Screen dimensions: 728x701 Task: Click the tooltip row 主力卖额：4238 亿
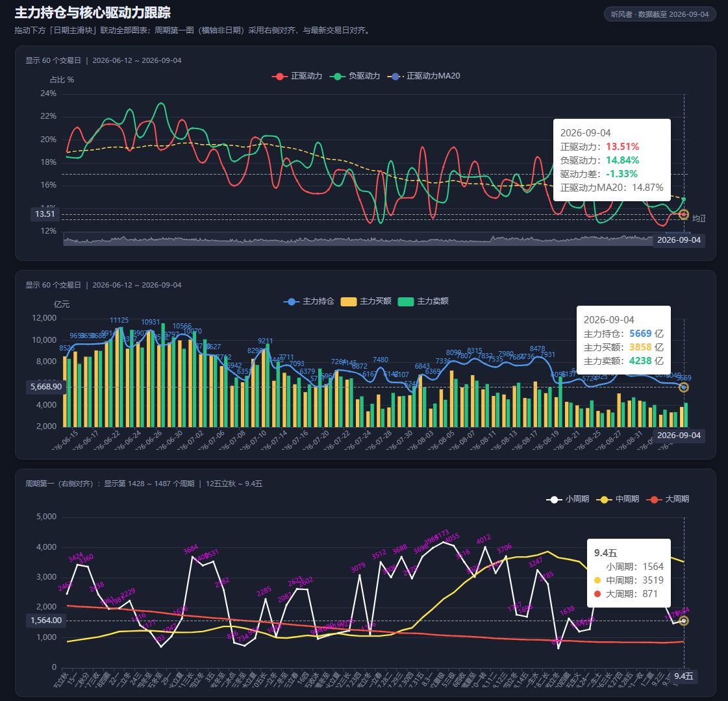pyautogui.click(x=623, y=361)
